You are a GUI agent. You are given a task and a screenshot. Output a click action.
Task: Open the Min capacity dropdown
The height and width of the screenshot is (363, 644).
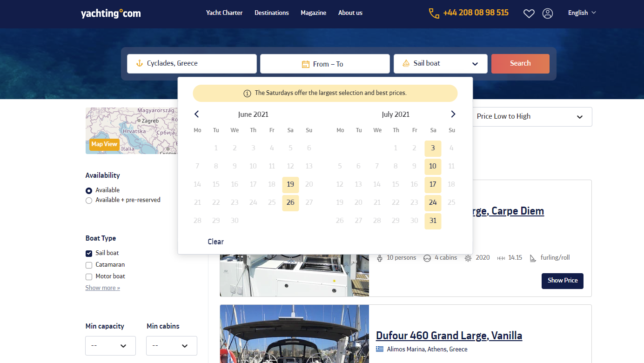pyautogui.click(x=110, y=346)
